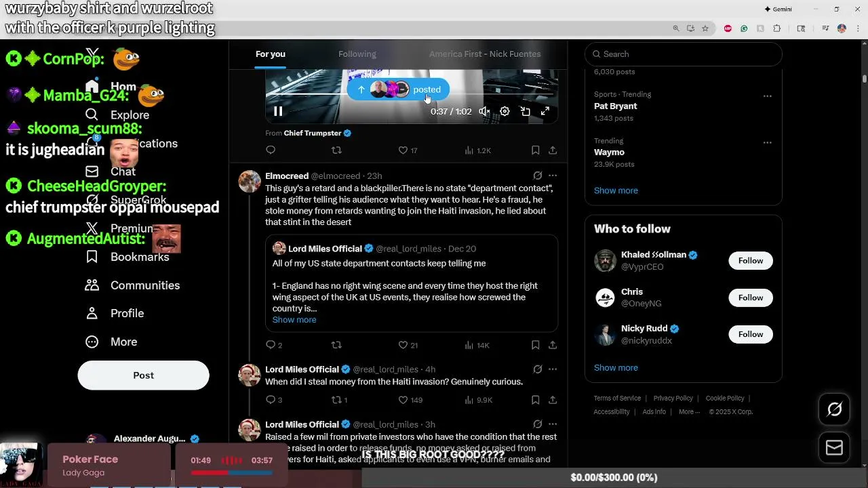Open video settings gear
The width and height of the screenshot is (868, 488).
point(505,111)
